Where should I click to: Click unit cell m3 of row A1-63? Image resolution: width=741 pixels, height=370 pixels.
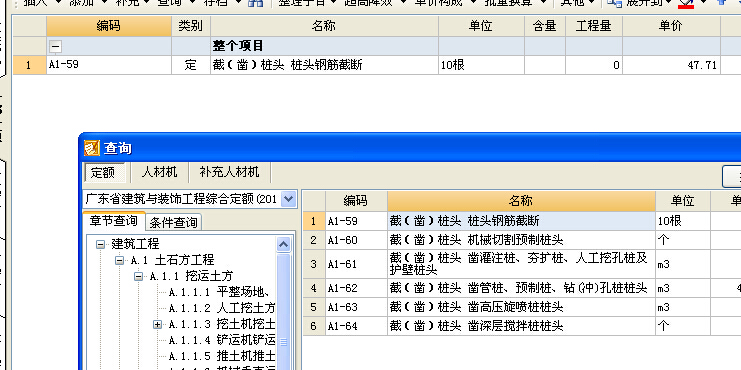tap(683, 307)
